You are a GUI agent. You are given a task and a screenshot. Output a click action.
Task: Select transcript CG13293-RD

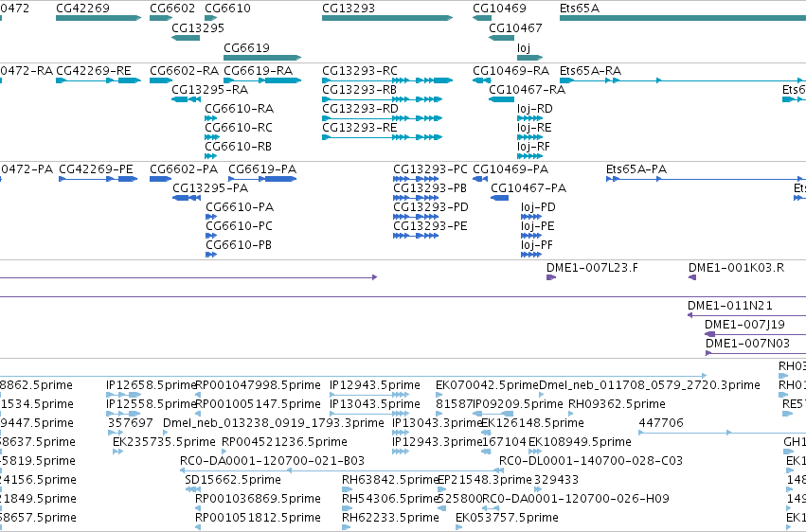(x=382, y=118)
